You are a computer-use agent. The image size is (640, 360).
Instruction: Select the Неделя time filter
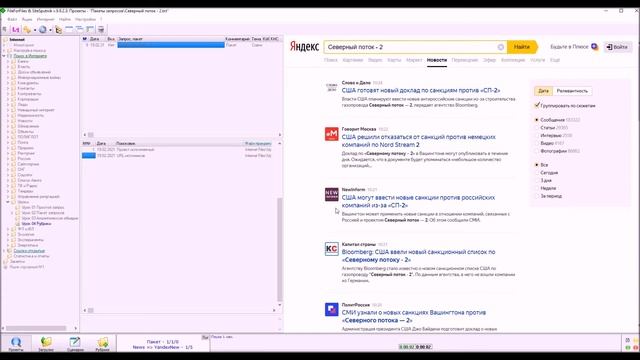coord(537,188)
